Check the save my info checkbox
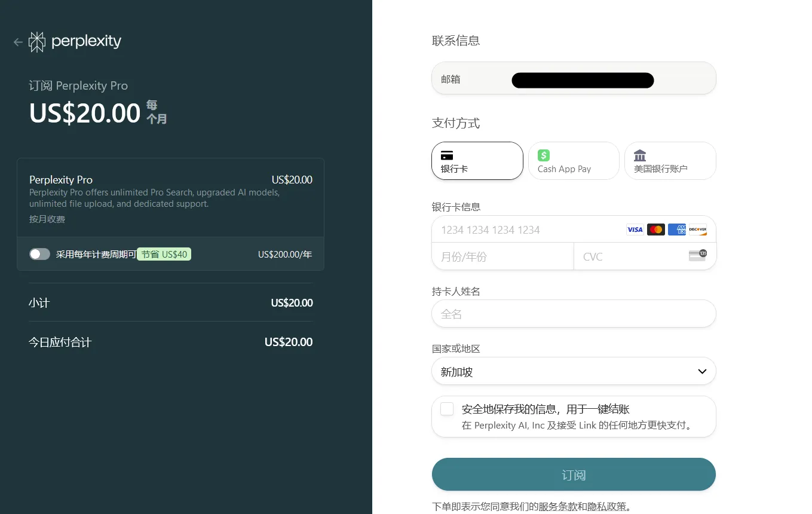Viewport: 812px width, 514px height. (x=447, y=409)
